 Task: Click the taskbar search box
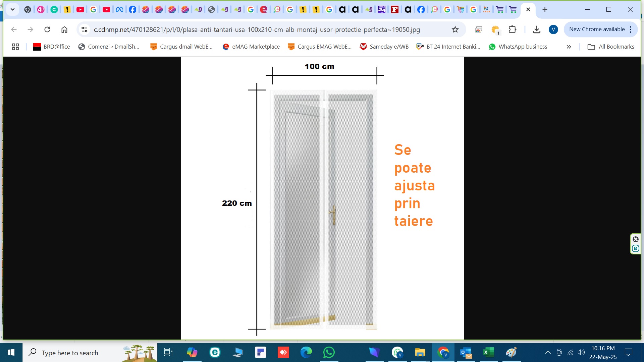[x=90, y=353]
